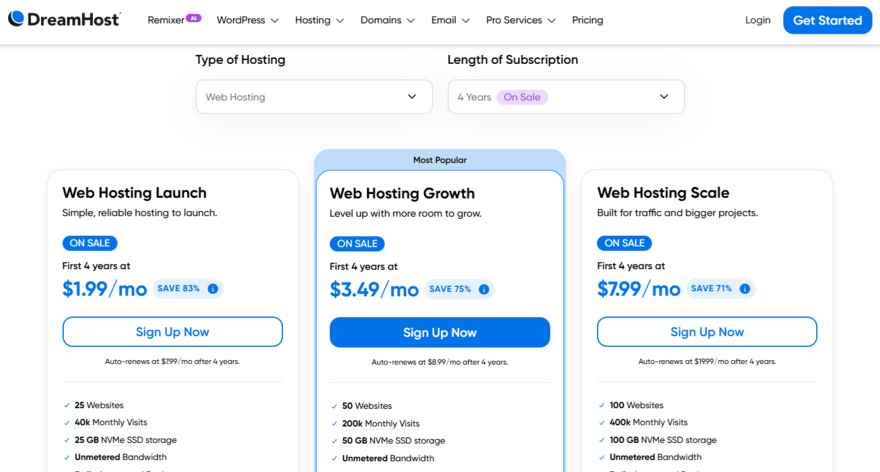Click checkmark beside 200k Monthly Visits
The height and width of the screenshot is (472, 880).
point(334,424)
